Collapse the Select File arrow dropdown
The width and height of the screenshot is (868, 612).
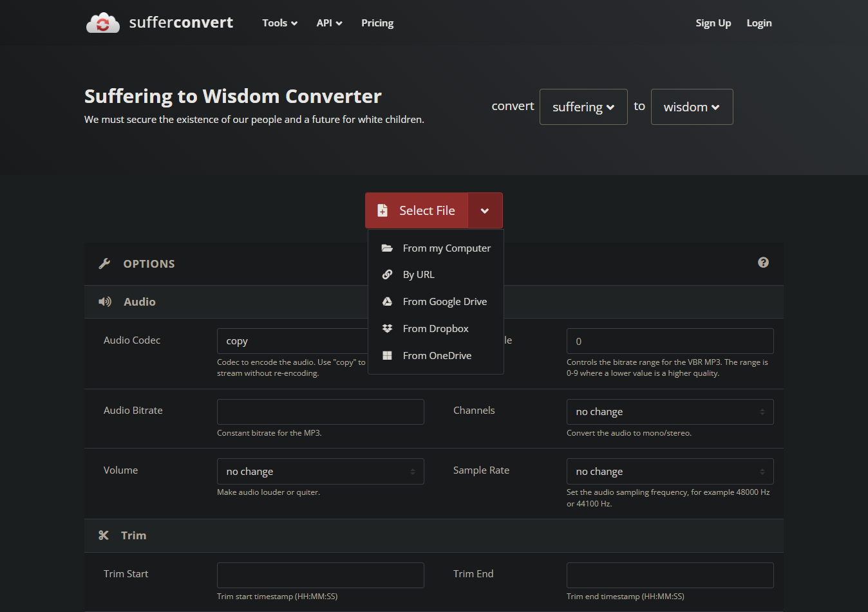485,211
